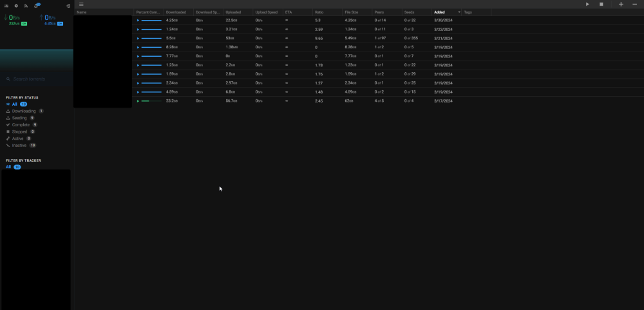Click the green play icon in 3/17/2024 row
This screenshot has height=310, width=644.
pyautogui.click(x=138, y=101)
